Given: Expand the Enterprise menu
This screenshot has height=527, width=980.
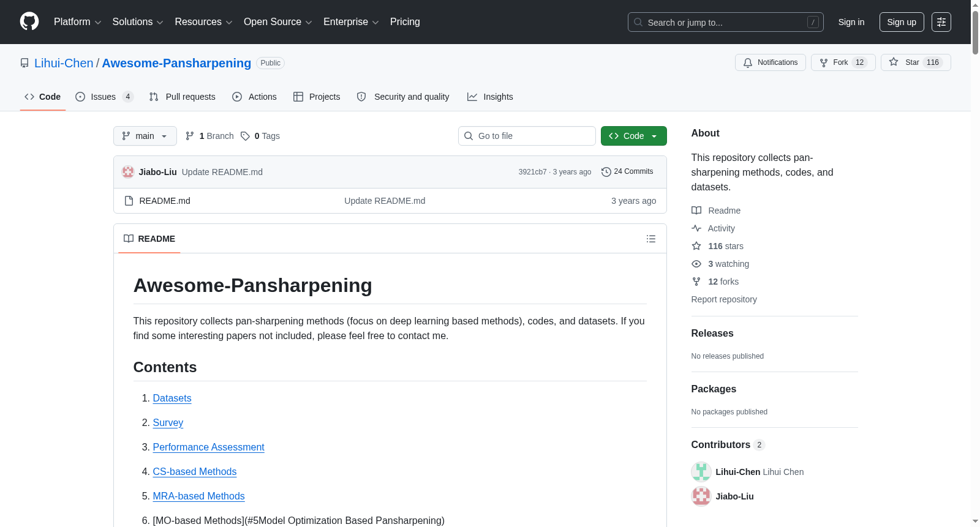Looking at the screenshot, I should pos(351,22).
